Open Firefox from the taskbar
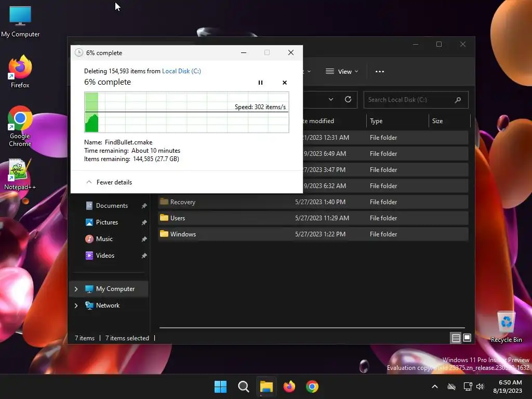Viewport: 532px width, 399px height. pos(289,387)
